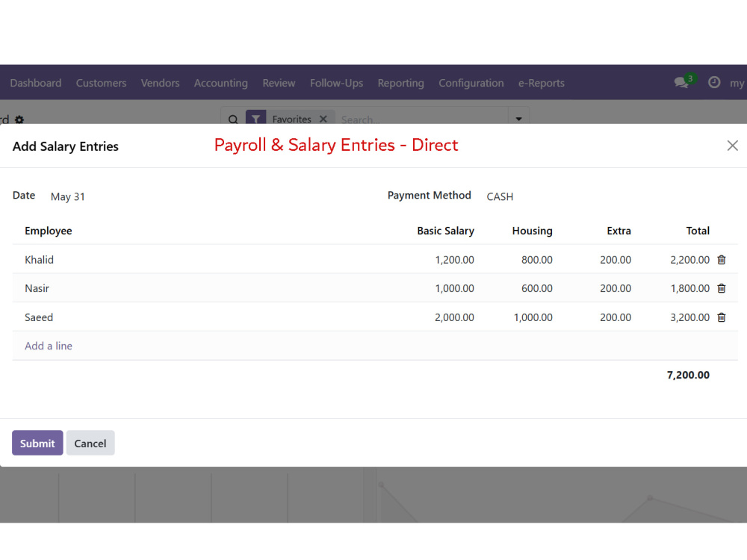
Task: Open the dashboard settings gear
Action: point(19,119)
